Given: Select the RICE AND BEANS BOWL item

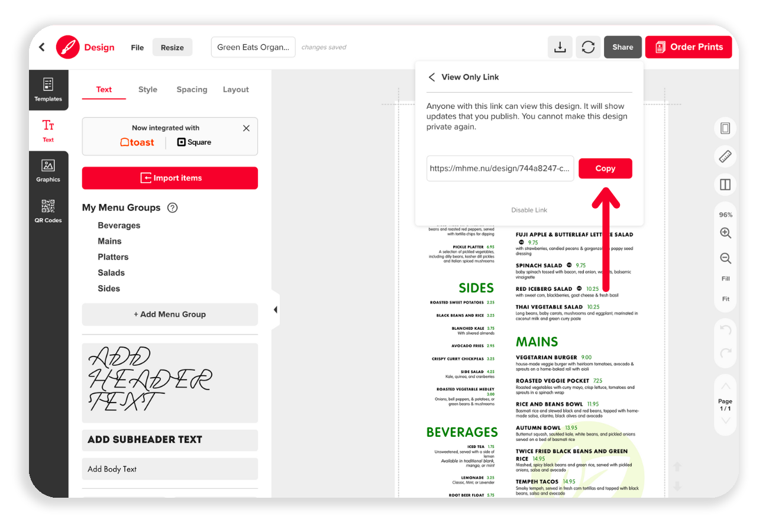Looking at the screenshot, I should pos(550,404).
